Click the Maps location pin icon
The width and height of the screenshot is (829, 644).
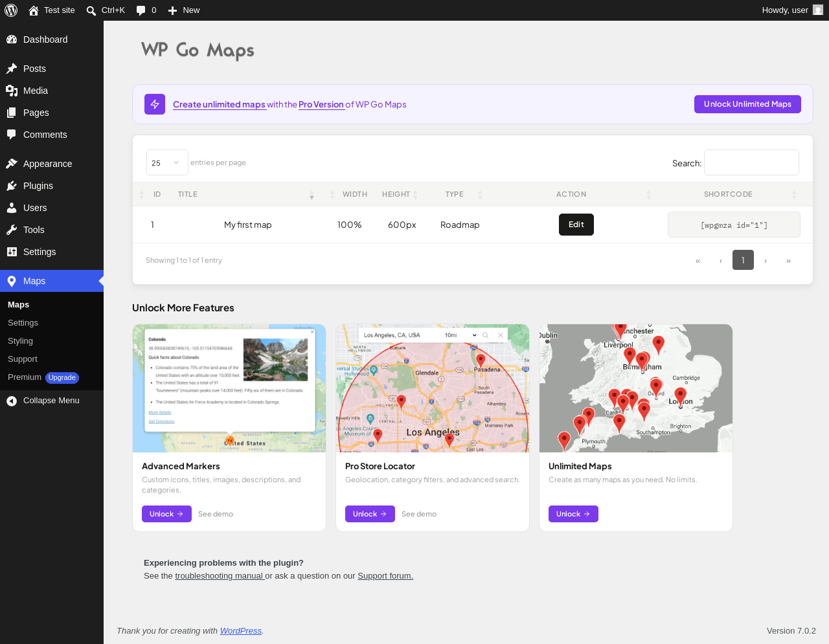[x=12, y=281]
